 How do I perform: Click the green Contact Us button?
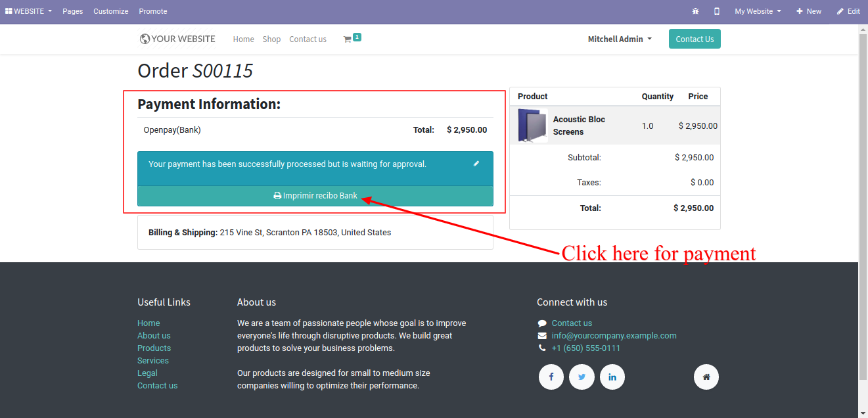point(695,39)
